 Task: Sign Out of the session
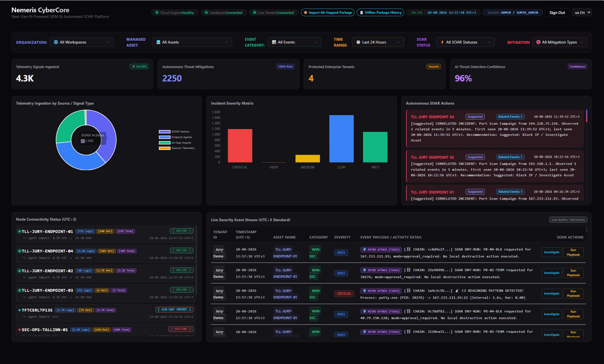point(557,12)
